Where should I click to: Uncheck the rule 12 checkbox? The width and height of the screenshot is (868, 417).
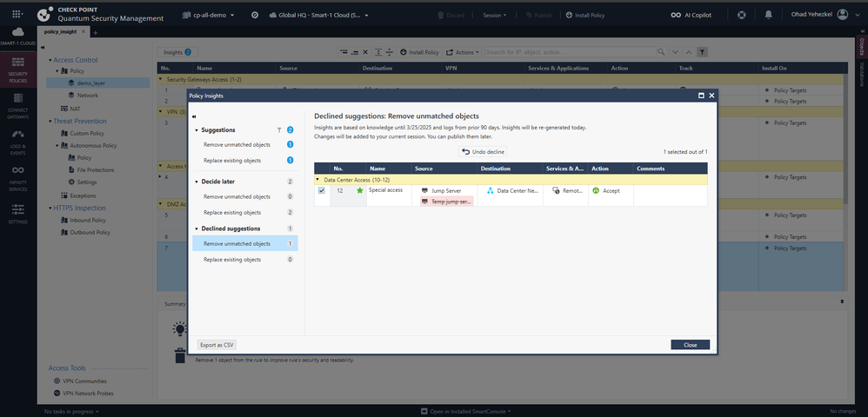322,191
